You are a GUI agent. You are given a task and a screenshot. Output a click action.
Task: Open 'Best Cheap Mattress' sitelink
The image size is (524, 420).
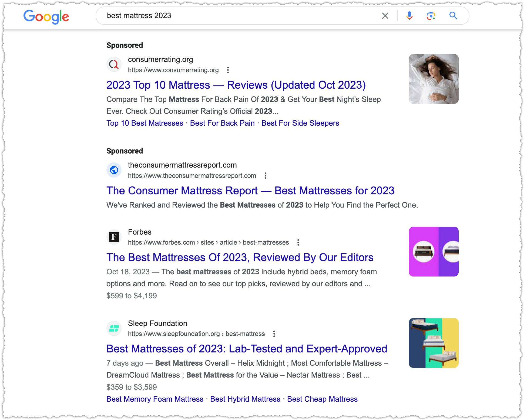322,399
